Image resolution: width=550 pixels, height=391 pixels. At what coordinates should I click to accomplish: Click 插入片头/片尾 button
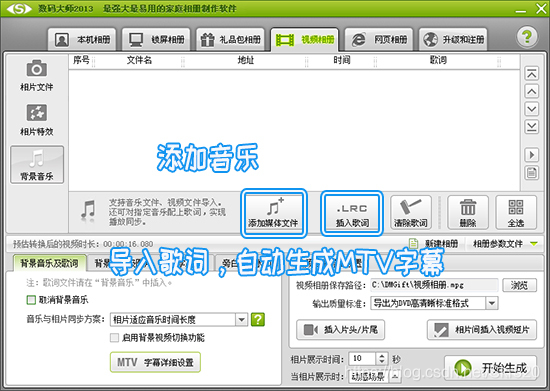[x=340, y=330]
